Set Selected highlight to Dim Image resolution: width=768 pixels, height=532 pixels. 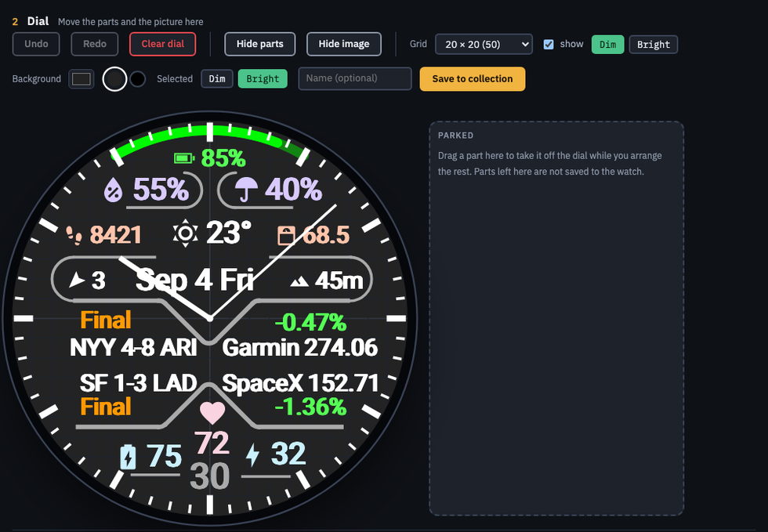pos(217,79)
